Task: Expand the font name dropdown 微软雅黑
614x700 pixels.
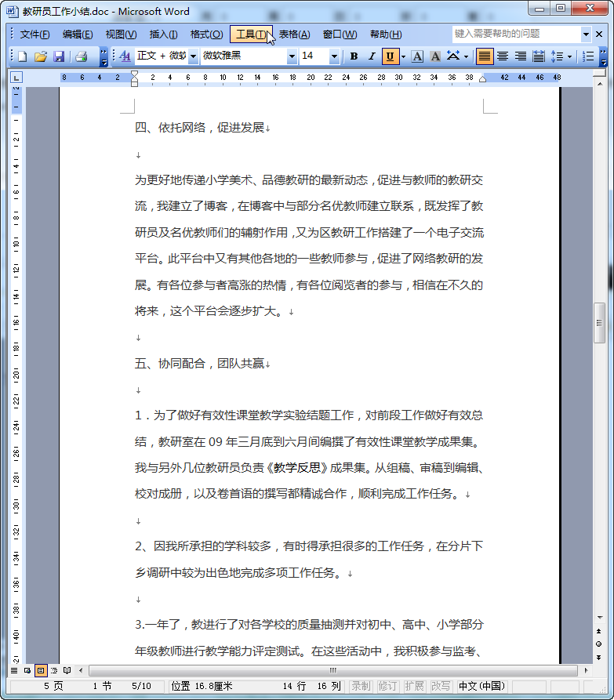Action: coord(292,56)
